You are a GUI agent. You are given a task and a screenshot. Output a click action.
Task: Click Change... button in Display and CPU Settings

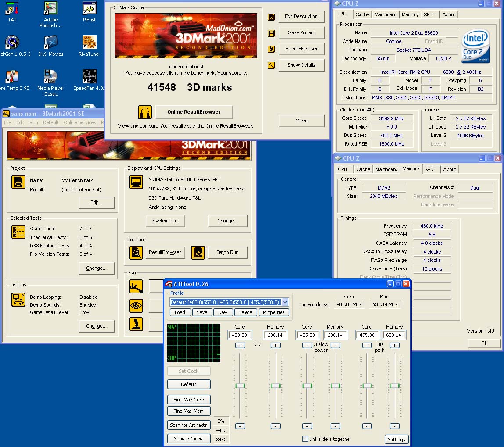coord(227,221)
